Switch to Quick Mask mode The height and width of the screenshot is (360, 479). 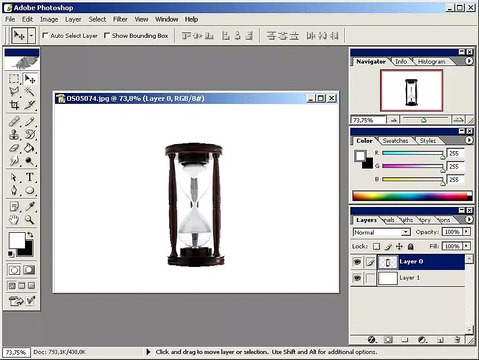pyautogui.click(x=29, y=270)
